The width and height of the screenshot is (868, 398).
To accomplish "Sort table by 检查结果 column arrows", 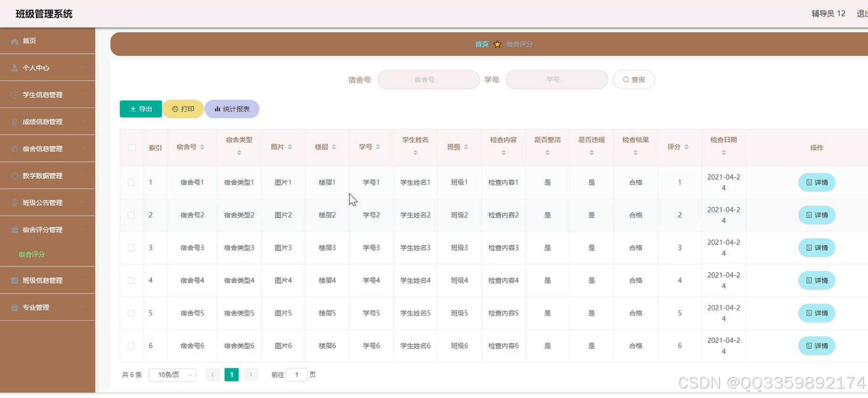I will (x=636, y=153).
